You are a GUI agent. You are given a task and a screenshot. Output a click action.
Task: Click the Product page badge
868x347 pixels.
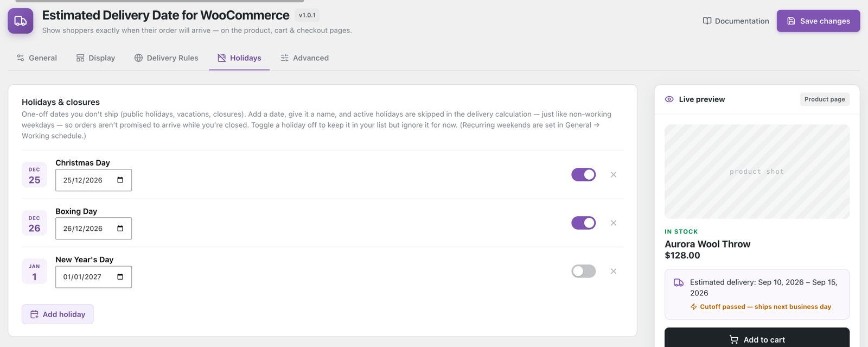(x=825, y=99)
